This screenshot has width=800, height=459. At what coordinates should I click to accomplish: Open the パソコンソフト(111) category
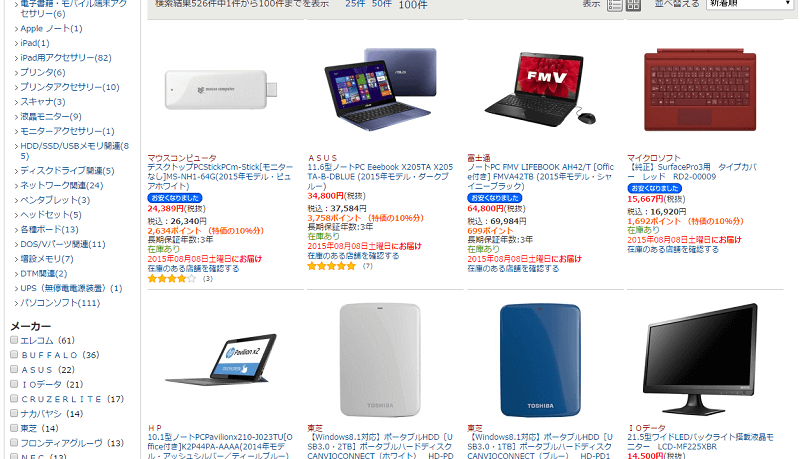[60, 303]
